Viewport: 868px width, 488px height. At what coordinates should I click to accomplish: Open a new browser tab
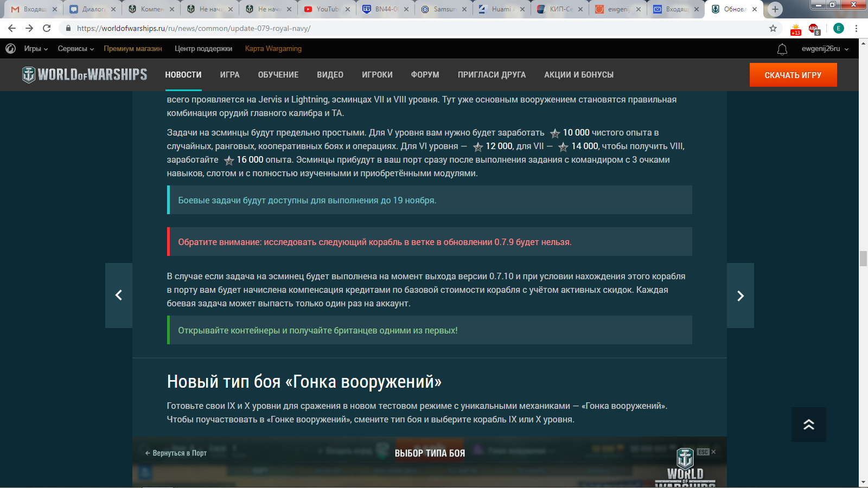point(775,9)
